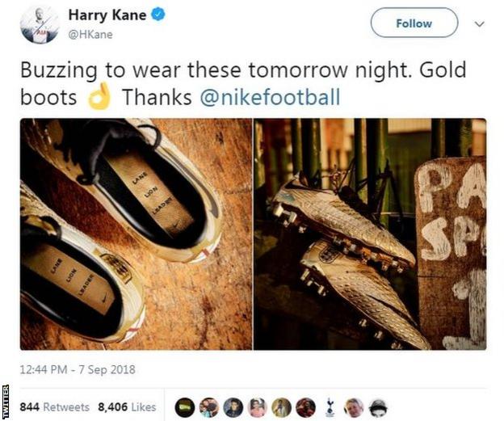
Task: Click the Harry Kane display name
Action: [107, 15]
